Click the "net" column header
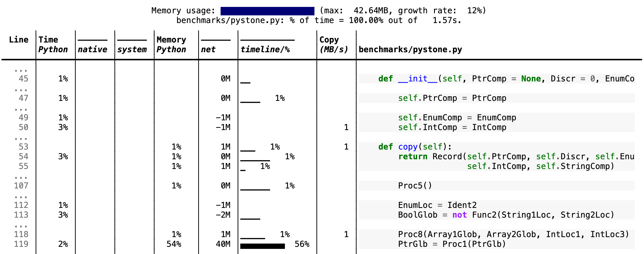The height and width of the screenshot is (254, 644). pos(208,49)
